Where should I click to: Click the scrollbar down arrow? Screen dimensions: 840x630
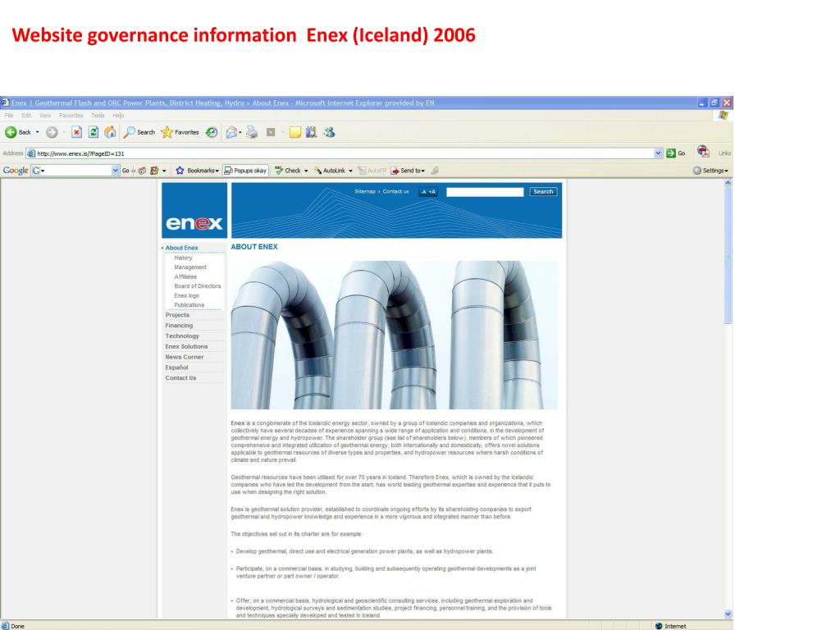pyautogui.click(x=728, y=614)
